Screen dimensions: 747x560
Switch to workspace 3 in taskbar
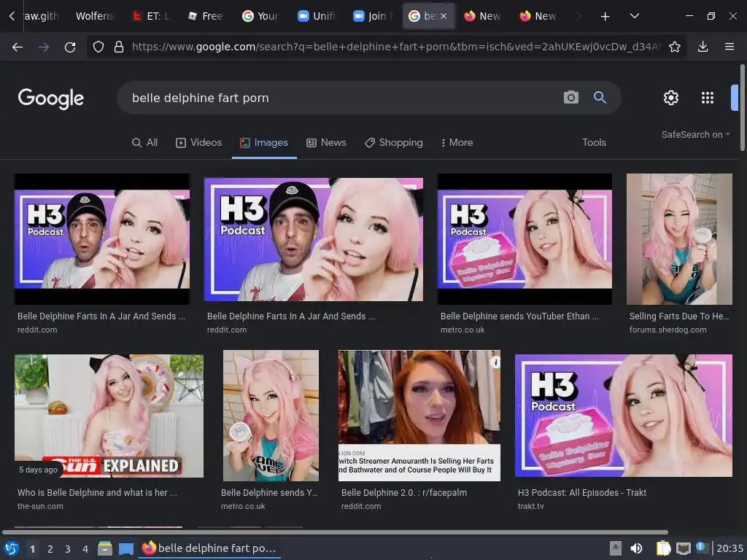pyautogui.click(x=68, y=549)
